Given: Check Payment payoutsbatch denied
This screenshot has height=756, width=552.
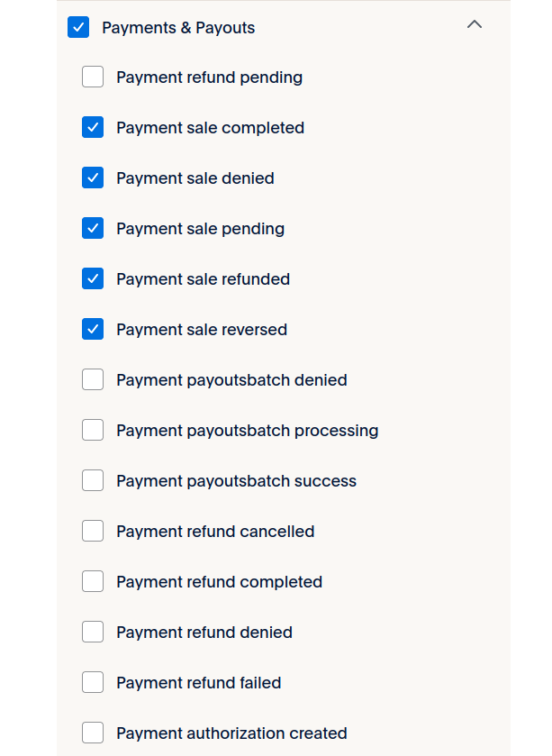Looking at the screenshot, I should (93, 380).
